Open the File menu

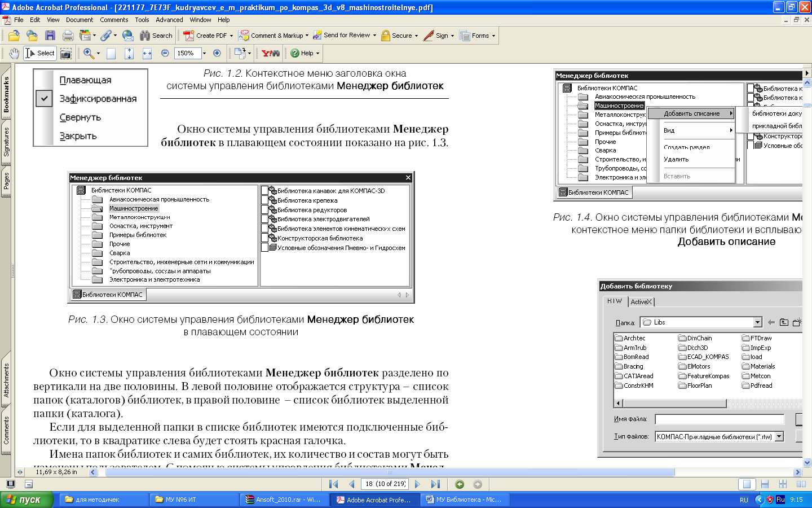(x=19, y=20)
